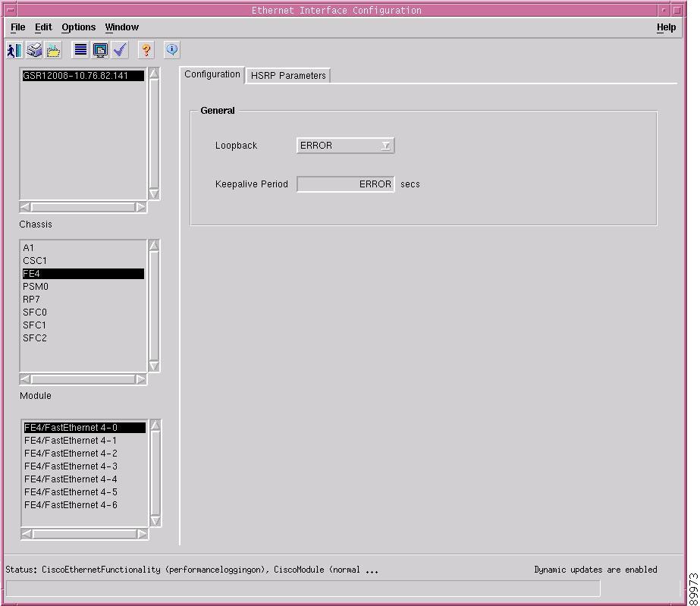Viewport: 700px width, 606px height.
Task: Select the Configuration tab
Action: click(212, 74)
